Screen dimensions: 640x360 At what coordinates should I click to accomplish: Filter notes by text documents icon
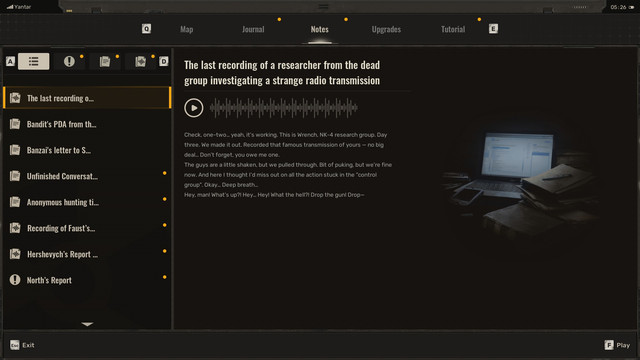click(x=105, y=61)
